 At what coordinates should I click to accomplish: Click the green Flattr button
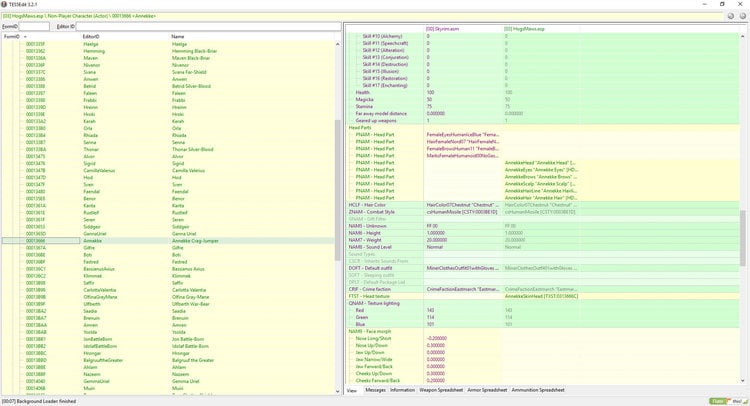[718, 401]
